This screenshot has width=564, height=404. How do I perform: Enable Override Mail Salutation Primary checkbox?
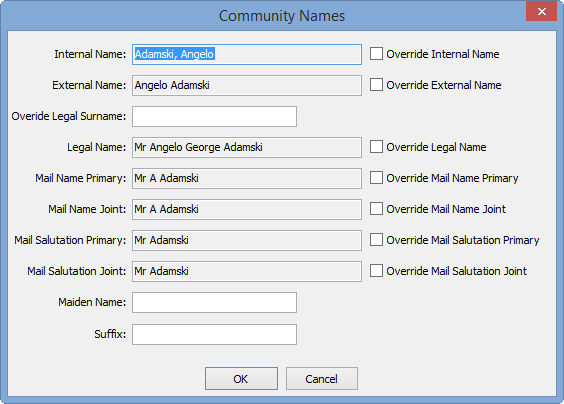(x=376, y=240)
